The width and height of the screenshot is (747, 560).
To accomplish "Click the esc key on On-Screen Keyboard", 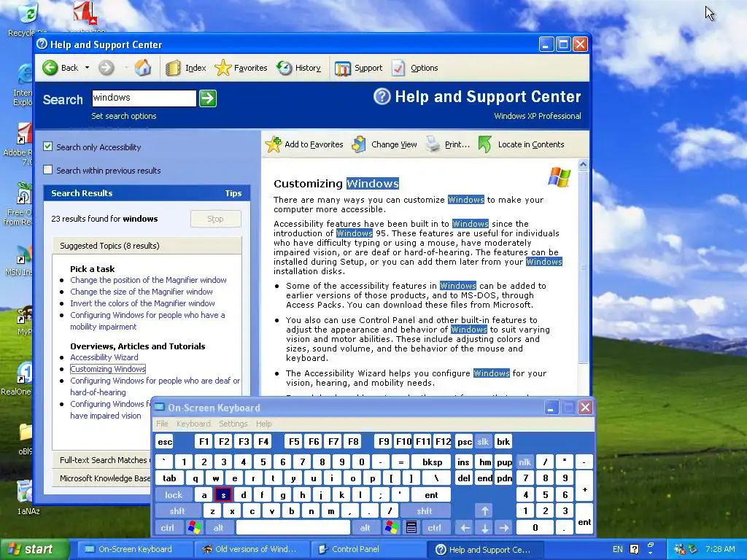I will [165, 442].
